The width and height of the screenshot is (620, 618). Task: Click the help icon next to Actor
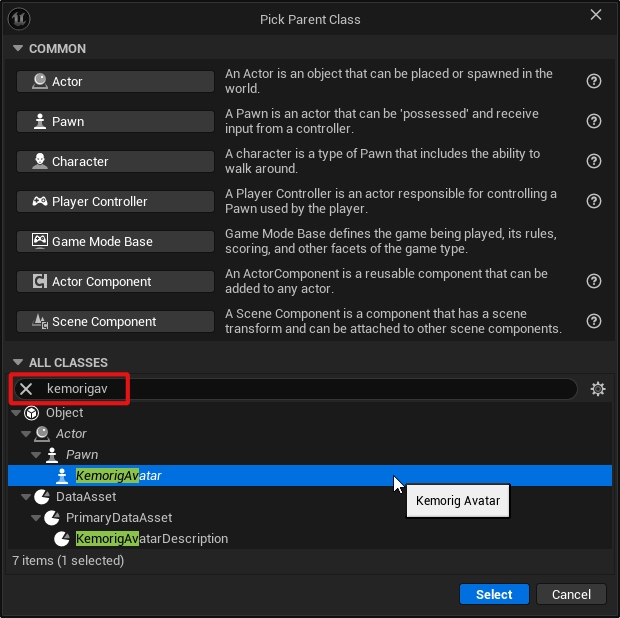click(594, 81)
